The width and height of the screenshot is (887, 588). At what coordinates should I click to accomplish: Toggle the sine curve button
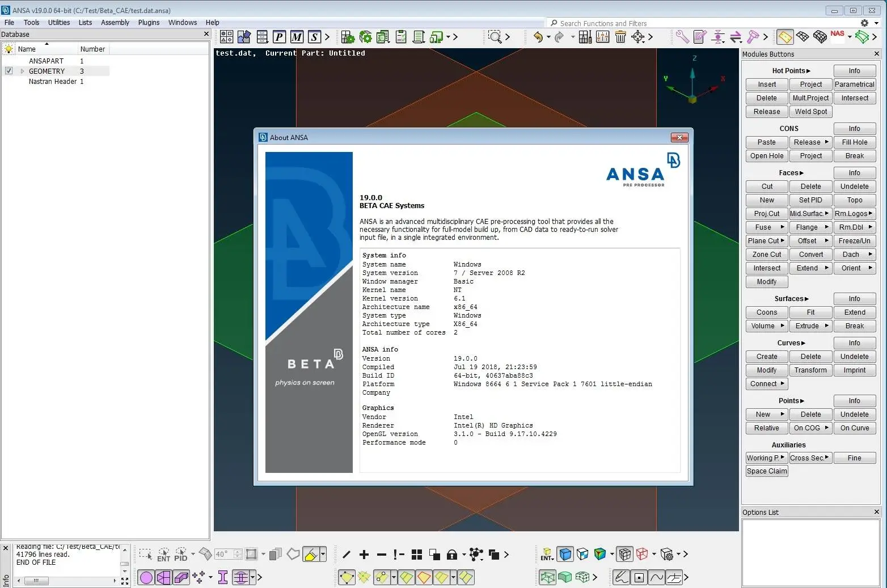(657, 577)
